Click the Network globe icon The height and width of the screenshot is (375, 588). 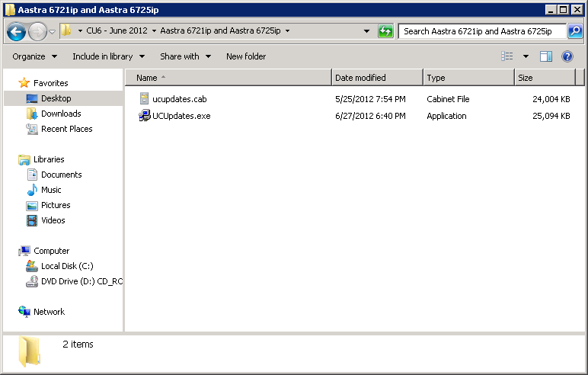click(x=24, y=312)
